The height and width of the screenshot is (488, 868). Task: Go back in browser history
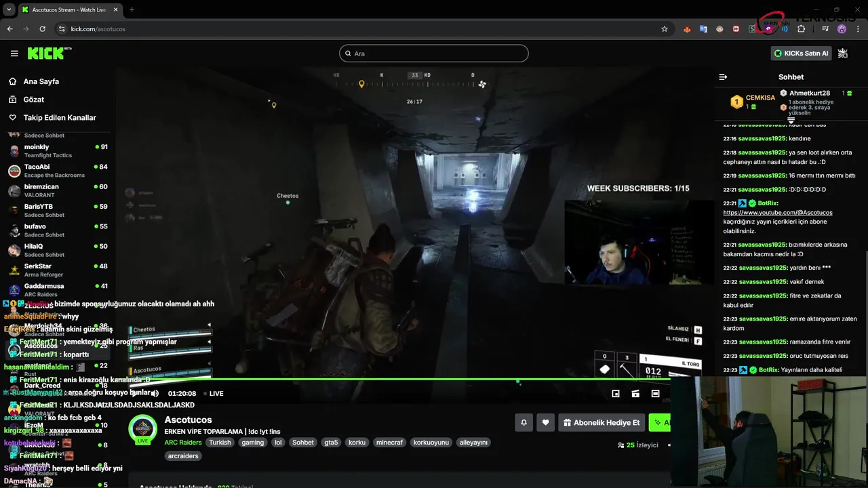[x=9, y=29]
